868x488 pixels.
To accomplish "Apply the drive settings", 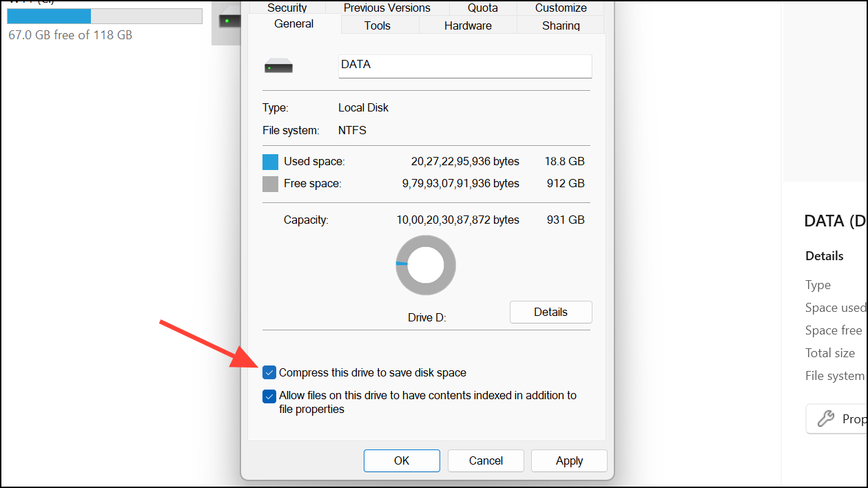I will coord(569,460).
